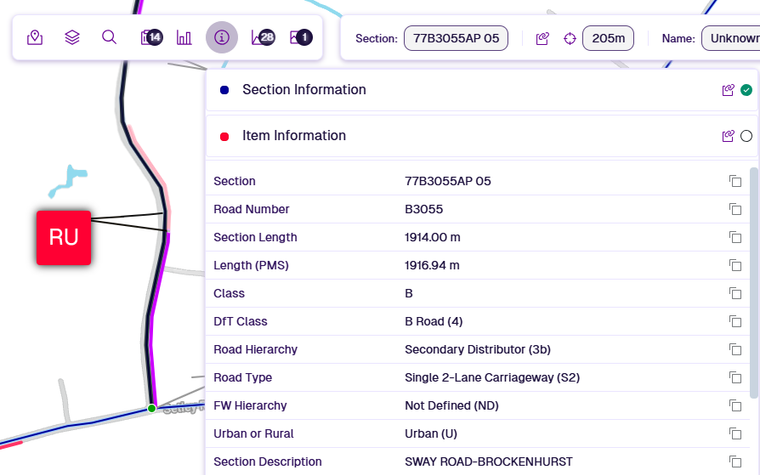This screenshot has width=760, height=475.
Task: Click the 1914.00 m value
Action: tap(432, 238)
